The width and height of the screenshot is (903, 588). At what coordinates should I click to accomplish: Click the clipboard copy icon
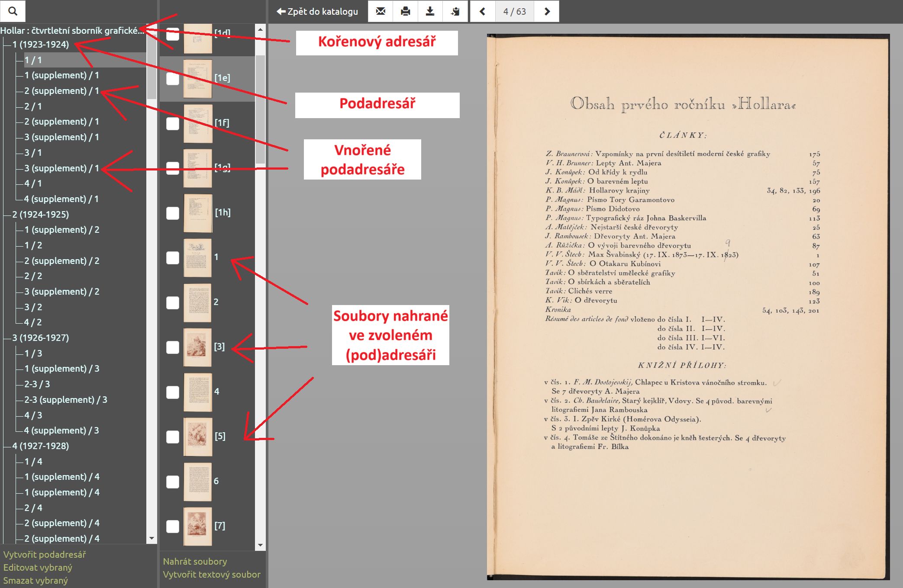coord(455,11)
